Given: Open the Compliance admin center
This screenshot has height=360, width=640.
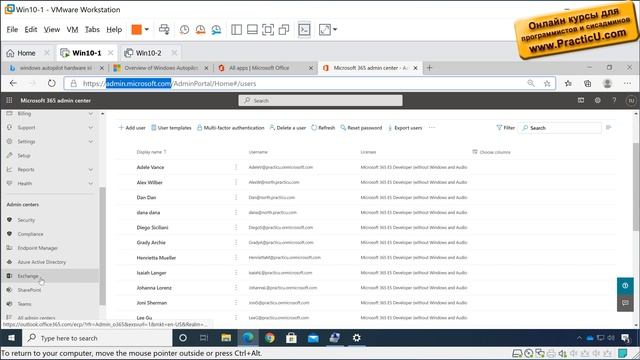Looking at the screenshot, I should pos(30,234).
